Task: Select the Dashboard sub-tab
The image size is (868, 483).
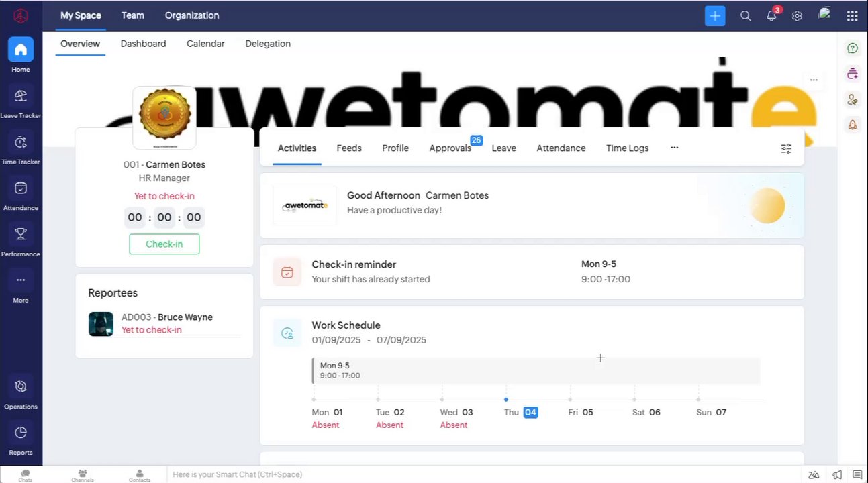Action: click(x=143, y=44)
